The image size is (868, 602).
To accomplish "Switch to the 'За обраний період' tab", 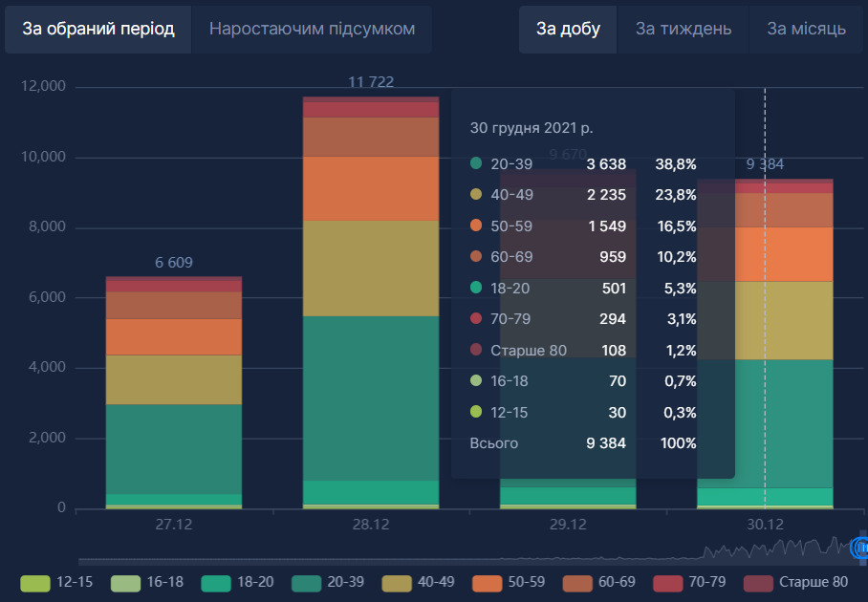I will (x=98, y=29).
